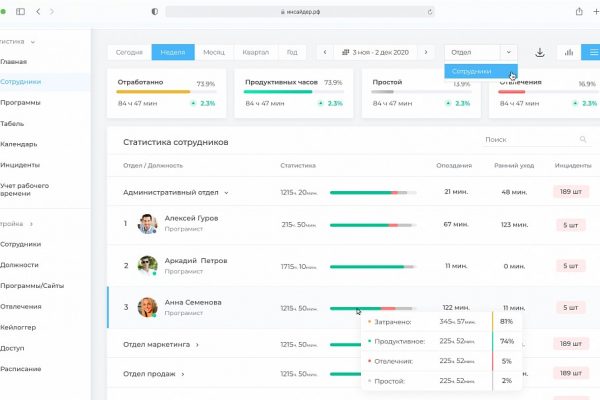
Task: Open the browser share icon
Action: point(579,11)
